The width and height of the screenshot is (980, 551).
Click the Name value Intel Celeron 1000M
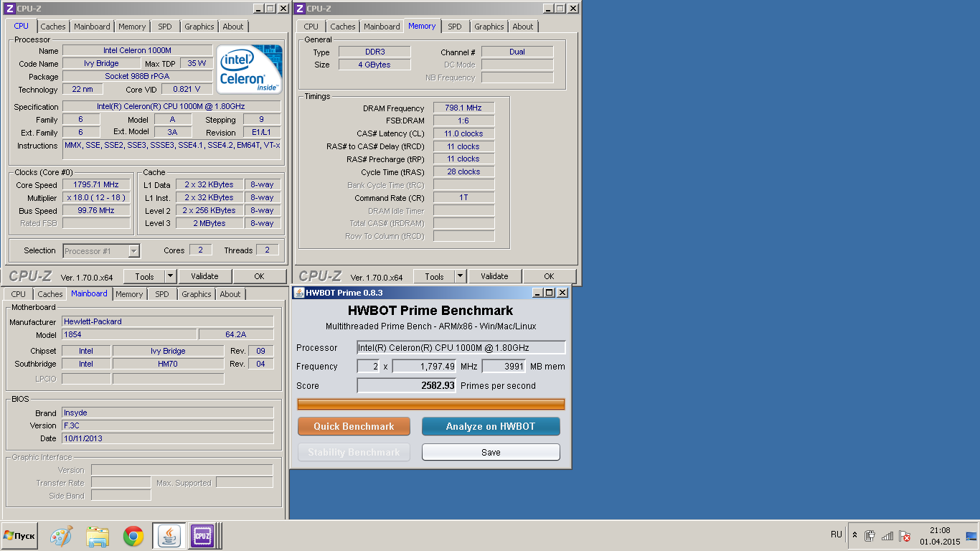pyautogui.click(x=137, y=50)
